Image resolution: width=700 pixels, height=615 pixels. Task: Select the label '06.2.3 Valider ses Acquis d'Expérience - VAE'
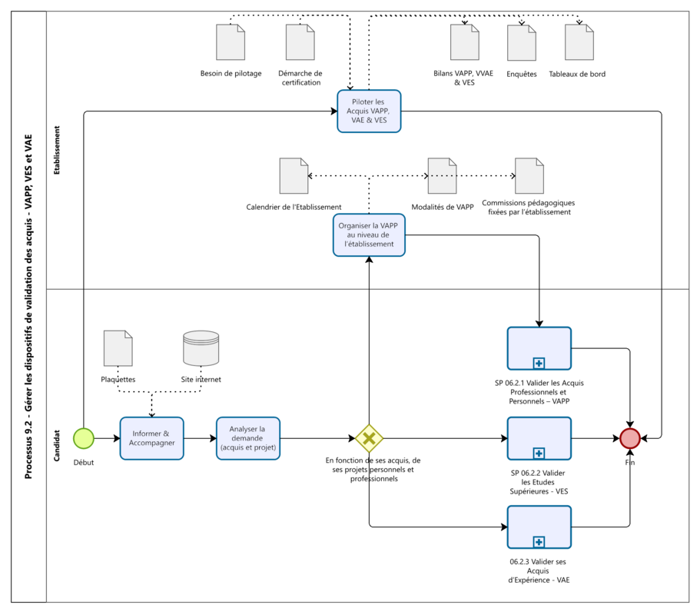click(539, 570)
